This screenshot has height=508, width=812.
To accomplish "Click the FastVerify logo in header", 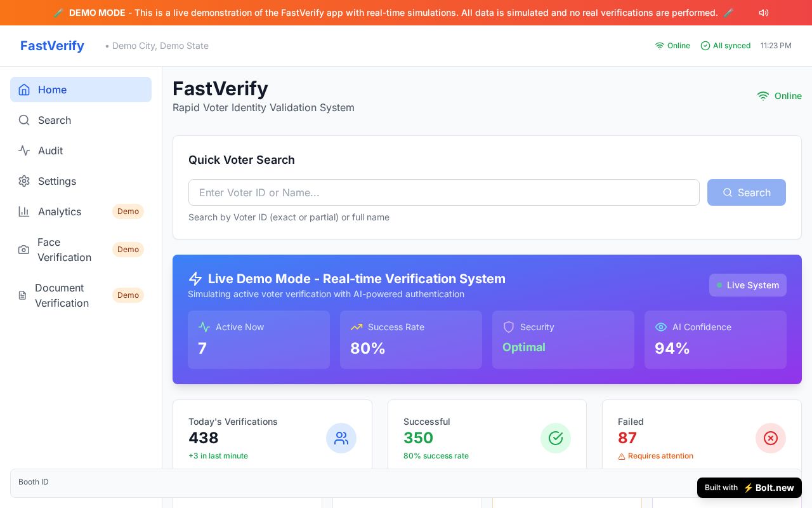I will (52, 46).
